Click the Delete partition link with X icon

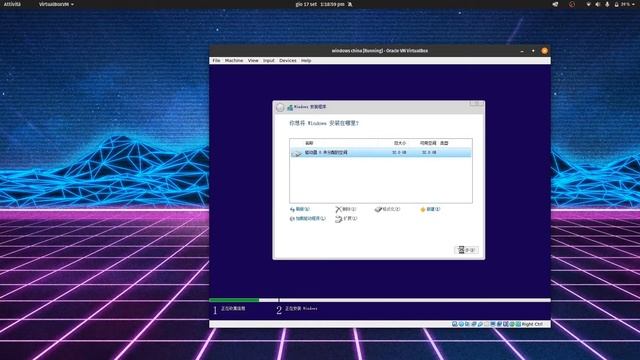tap(346, 209)
